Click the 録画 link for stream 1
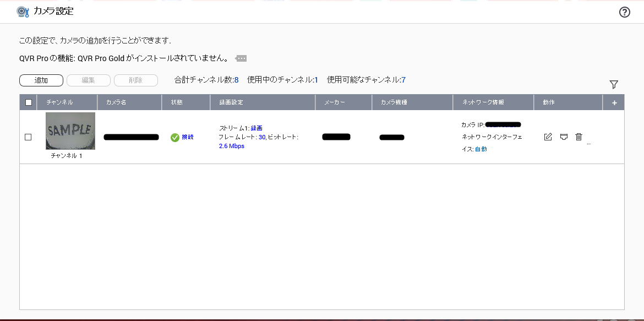Image resolution: width=644 pixels, height=321 pixels. pyautogui.click(x=256, y=128)
